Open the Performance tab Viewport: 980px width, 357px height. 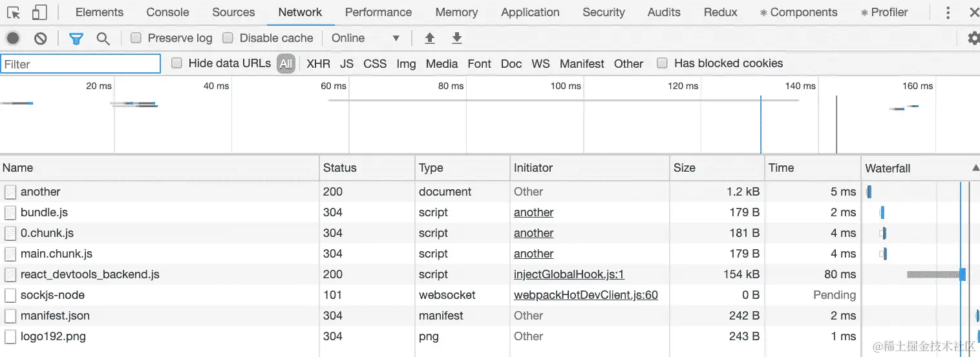pyautogui.click(x=378, y=12)
